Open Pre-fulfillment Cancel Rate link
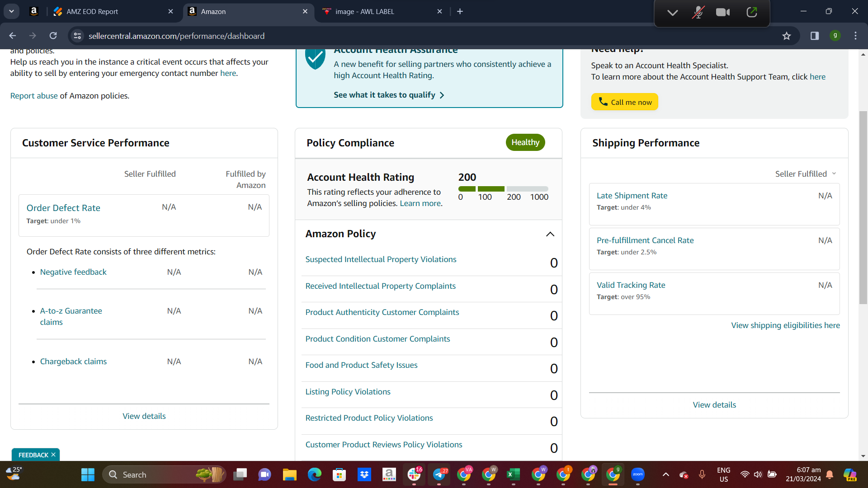Image resolution: width=868 pixels, height=488 pixels. 645,240
